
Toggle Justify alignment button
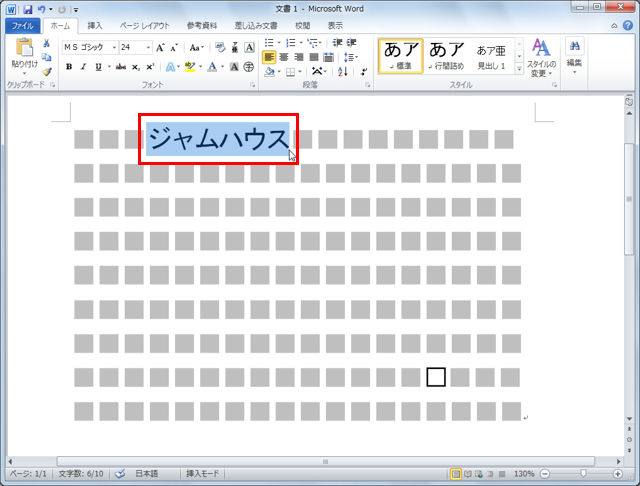tap(314, 57)
